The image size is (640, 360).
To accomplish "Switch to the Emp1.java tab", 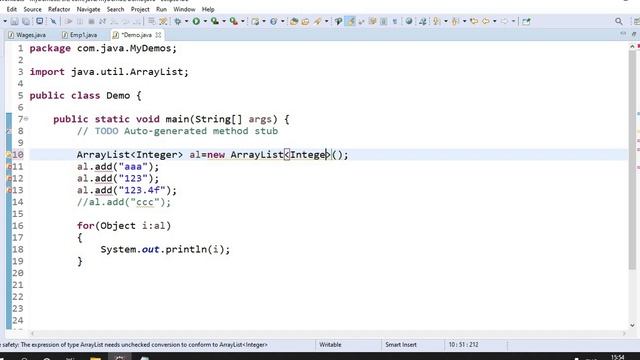I will 80,35.
